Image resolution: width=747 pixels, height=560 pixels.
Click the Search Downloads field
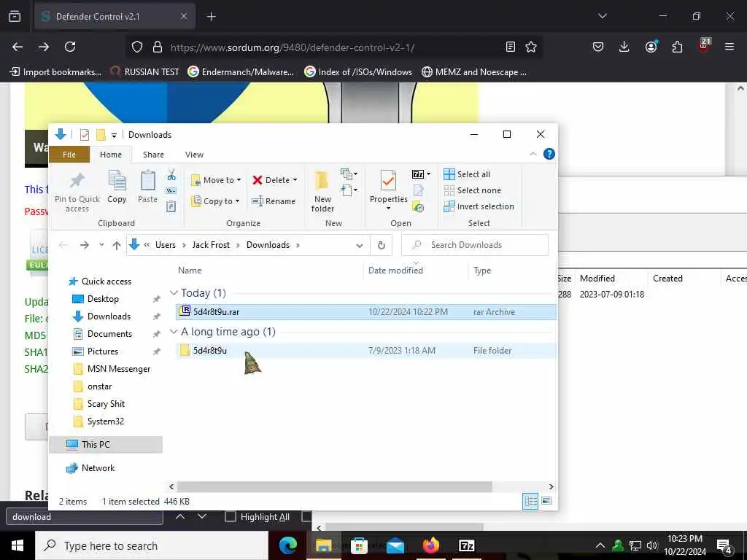pos(475,245)
